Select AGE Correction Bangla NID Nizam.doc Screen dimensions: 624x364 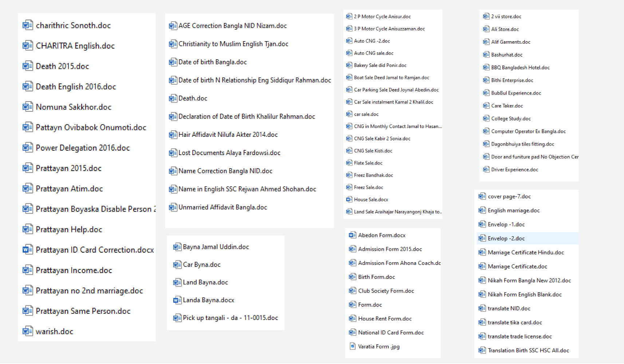click(x=232, y=26)
